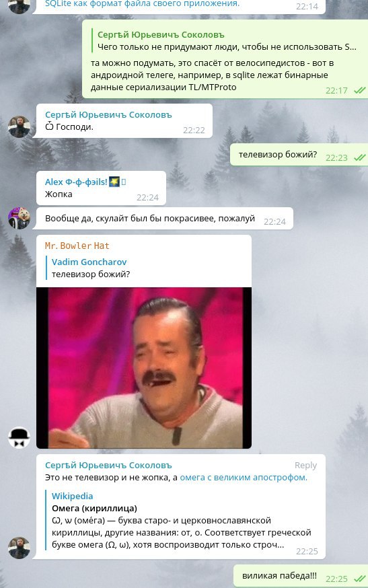Select the message text 'Жопка'

(59, 194)
